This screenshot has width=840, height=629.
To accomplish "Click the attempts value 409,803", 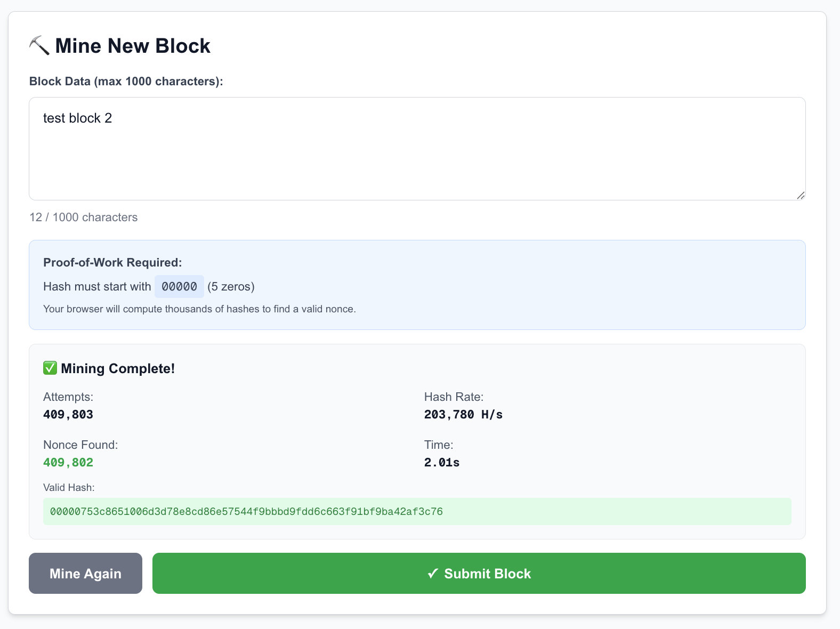I will [x=68, y=414].
